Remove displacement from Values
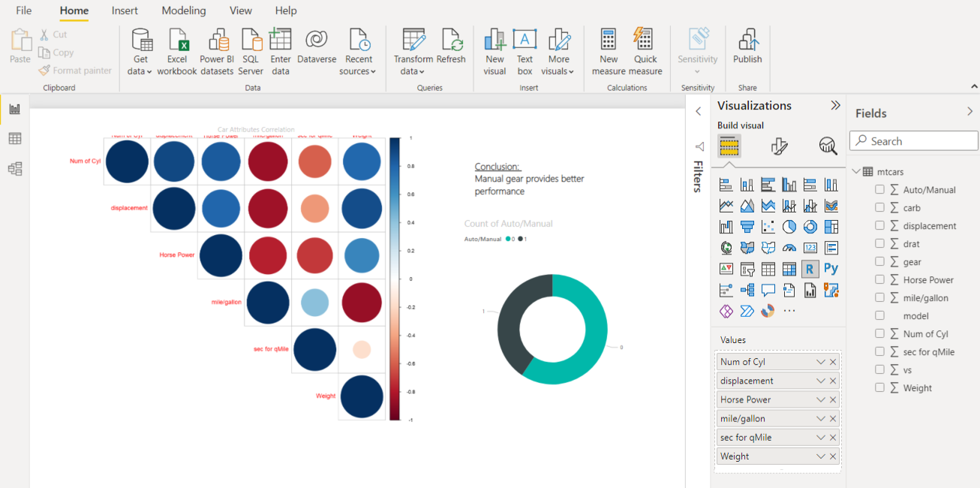The height and width of the screenshot is (488, 980). pos(833,381)
